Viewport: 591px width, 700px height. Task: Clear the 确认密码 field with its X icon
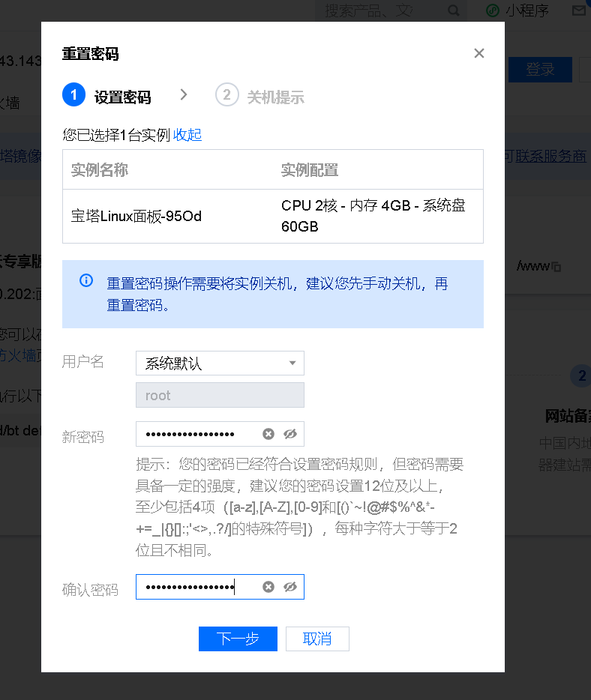click(268, 587)
